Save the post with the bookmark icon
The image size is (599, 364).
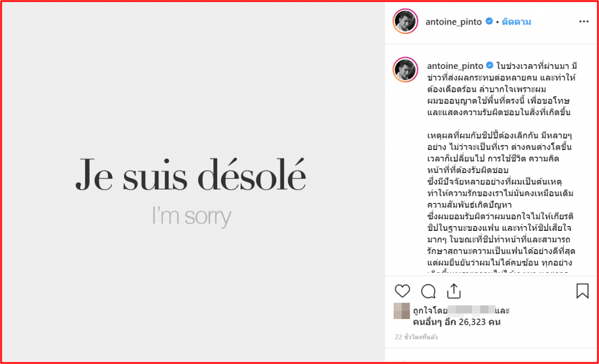583,290
